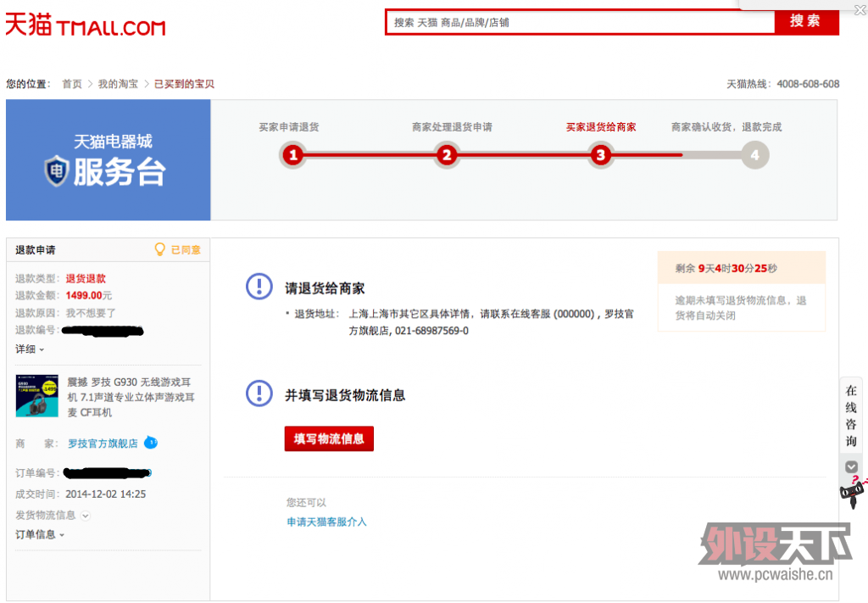The width and height of the screenshot is (868, 603).
Task: Open the 首页 breadcrumb link
Action: tap(72, 84)
